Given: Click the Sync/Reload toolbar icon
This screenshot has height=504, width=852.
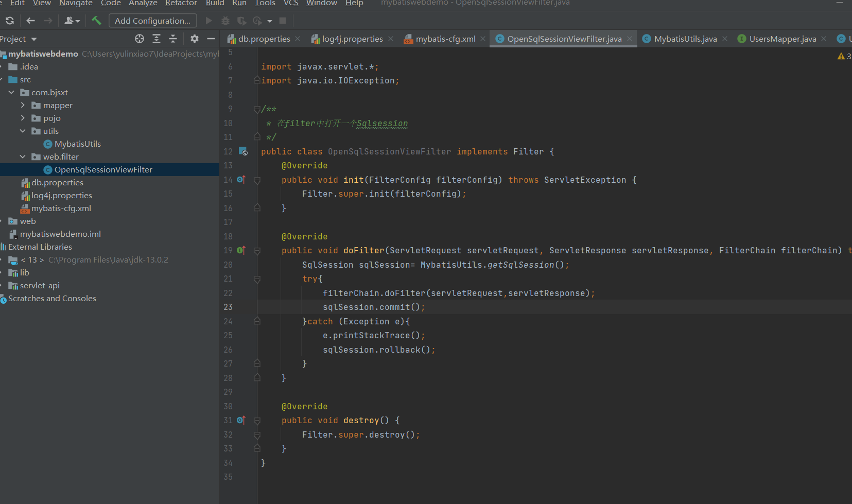Looking at the screenshot, I should click(10, 21).
